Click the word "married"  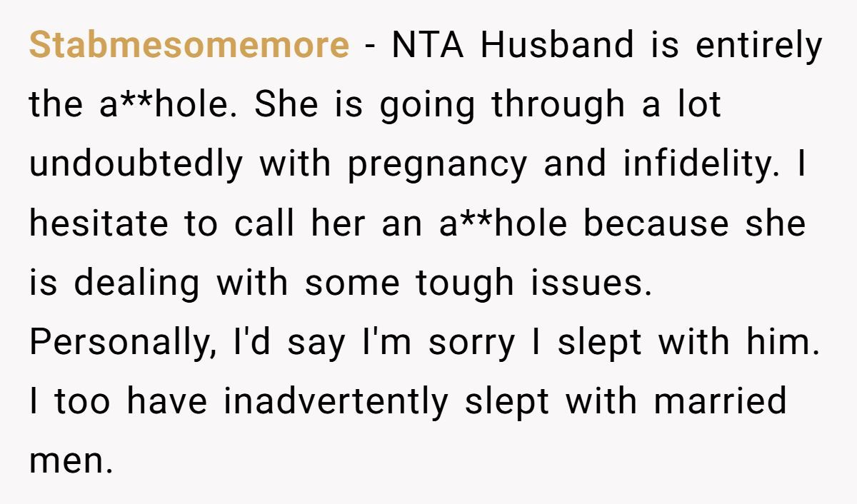(x=721, y=402)
